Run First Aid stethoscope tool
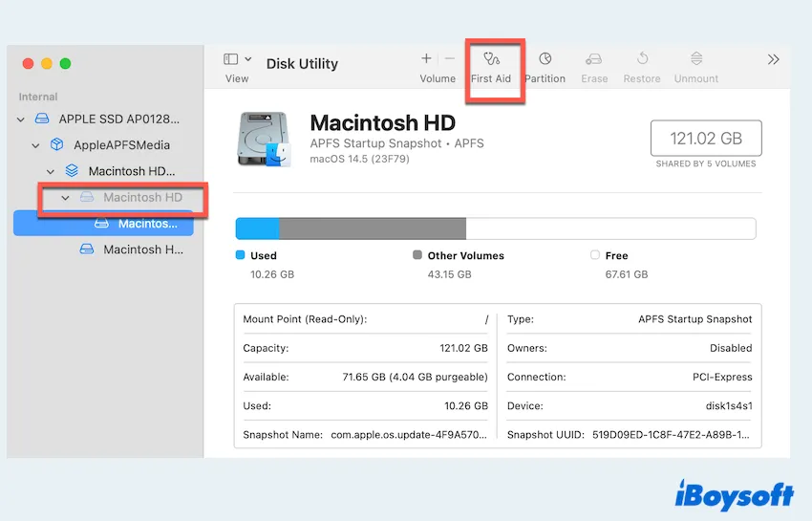This screenshot has width=812, height=521. pos(491,58)
